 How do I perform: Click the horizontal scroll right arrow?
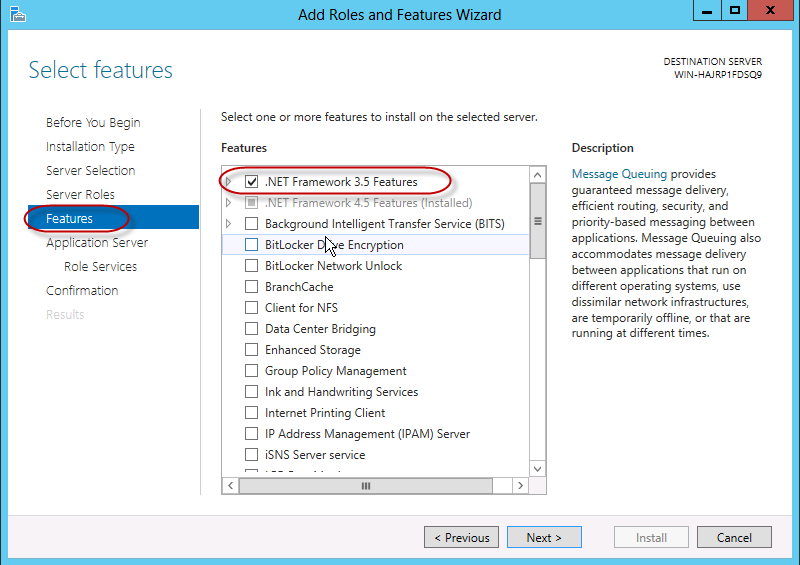[520, 485]
